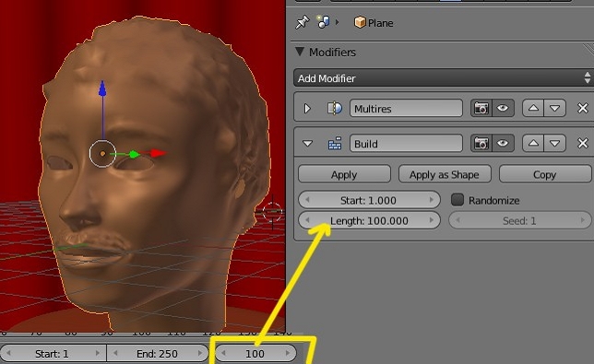Viewport: 594px width, 364px height.
Task: Move Multires modifier down in stack
Action: (555, 108)
